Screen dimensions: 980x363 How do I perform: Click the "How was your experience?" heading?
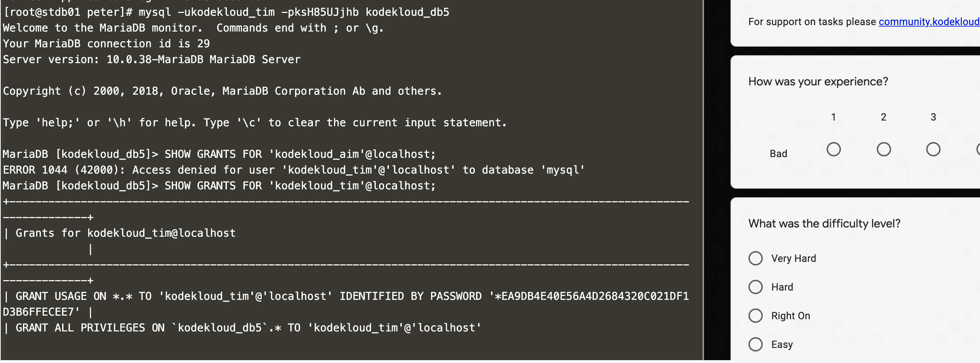(818, 81)
